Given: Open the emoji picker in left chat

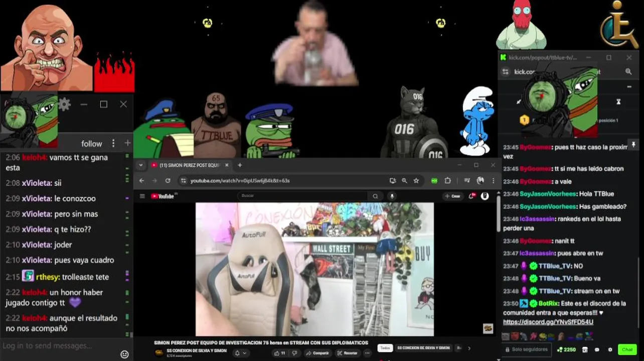Looking at the screenshot, I should pos(124,354).
